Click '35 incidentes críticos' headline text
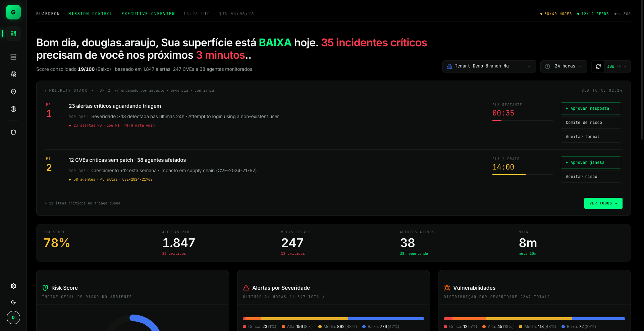This screenshot has width=644, height=331. pos(374,43)
